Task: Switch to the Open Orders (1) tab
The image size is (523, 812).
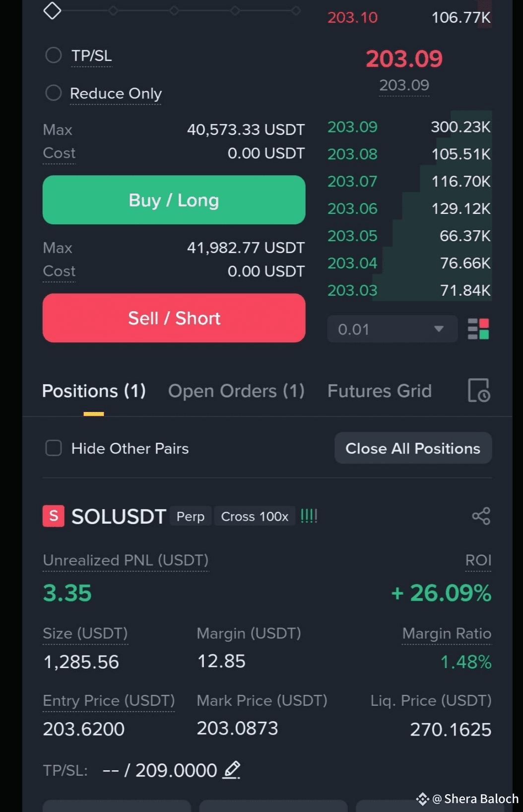Action: coord(236,391)
